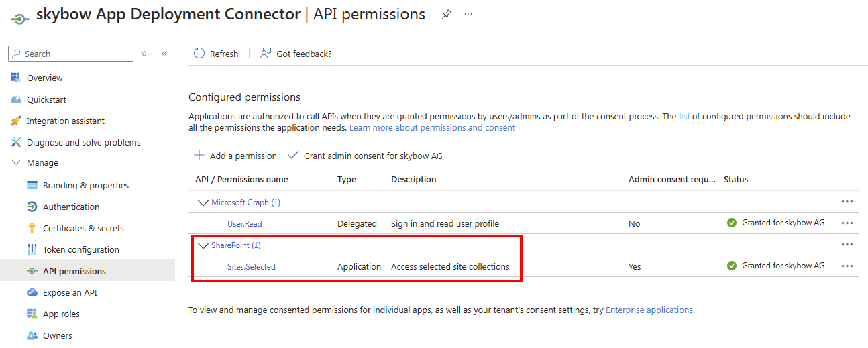The height and width of the screenshot is (348, 868).
Task: Open the SharePoint (1) link
Action: pyautogui.click(x=235, y=245)
